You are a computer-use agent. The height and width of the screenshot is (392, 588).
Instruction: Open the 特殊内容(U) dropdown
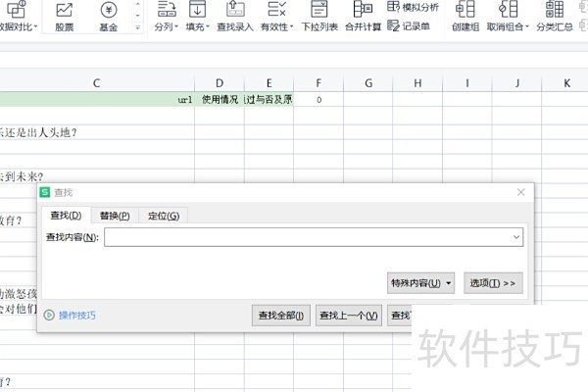[420, 283]
